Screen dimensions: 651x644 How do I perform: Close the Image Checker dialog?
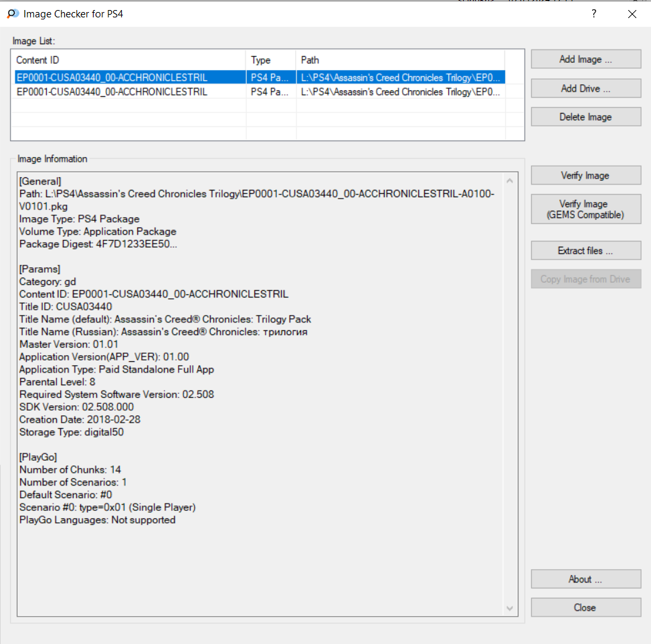(586, 607)
